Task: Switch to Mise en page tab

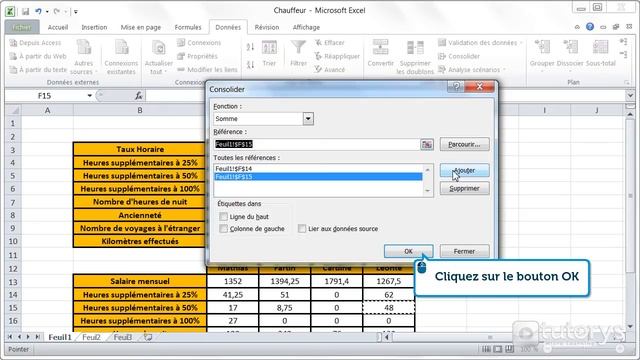Action: tap(140, 27)
